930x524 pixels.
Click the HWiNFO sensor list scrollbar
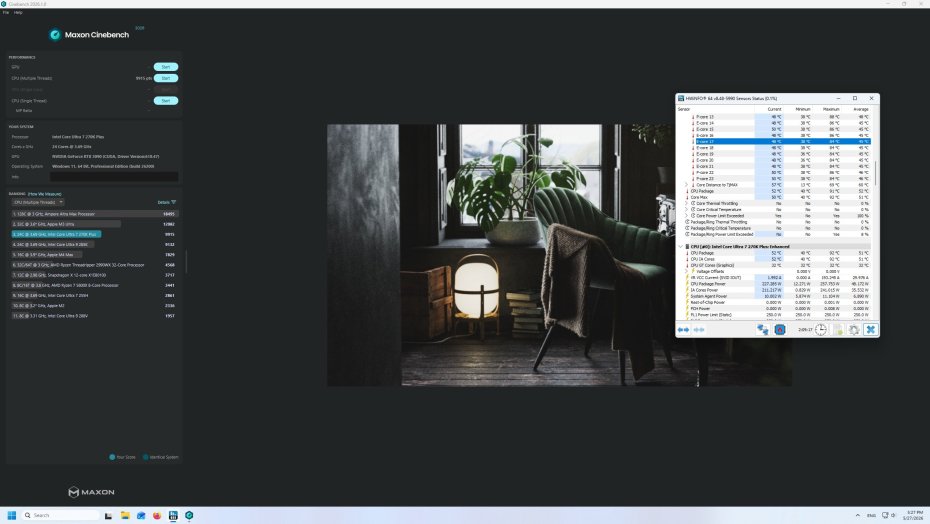pos(875,172)
